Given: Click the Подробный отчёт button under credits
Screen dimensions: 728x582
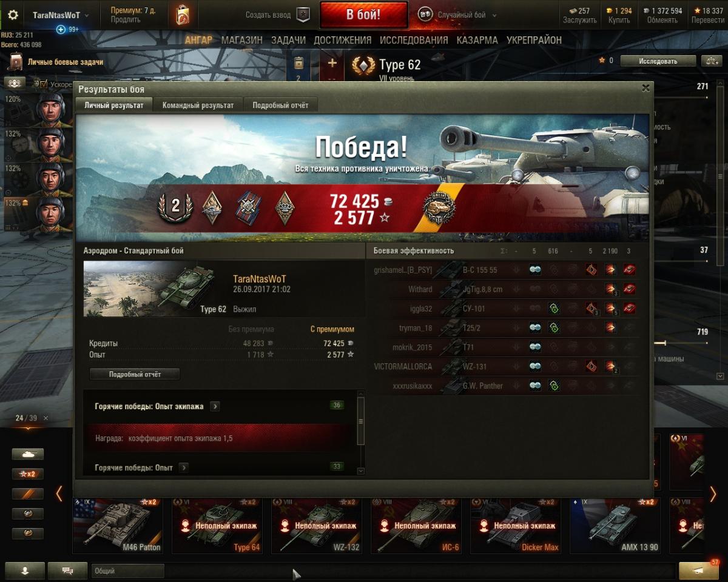Looking at the screenshot, I should click(135, 375).
